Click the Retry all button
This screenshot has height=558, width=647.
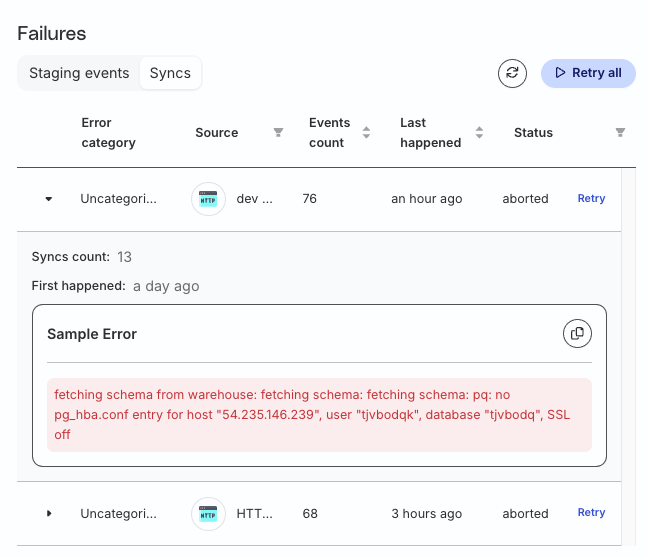[588, 73]
